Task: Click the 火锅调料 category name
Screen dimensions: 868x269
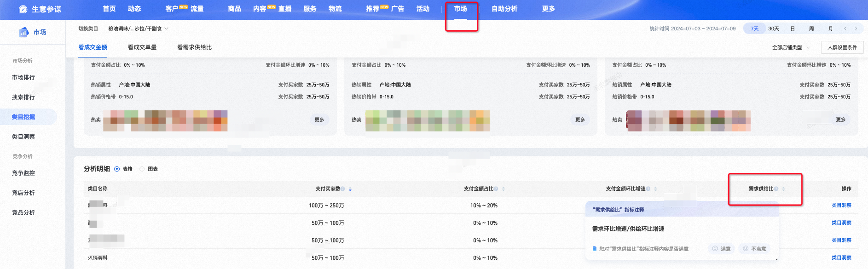Action: pyautogui.click(x=98, y=258)
